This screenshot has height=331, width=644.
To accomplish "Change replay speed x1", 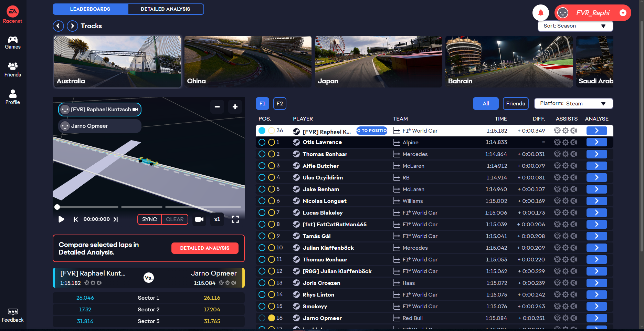I will click(217, 219).
